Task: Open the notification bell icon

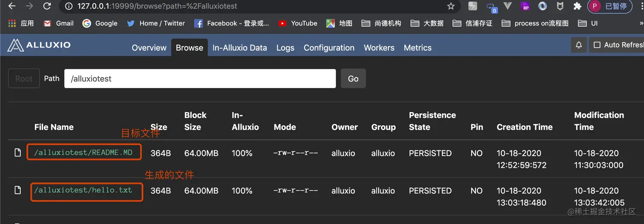Action: tap(578, 45)
